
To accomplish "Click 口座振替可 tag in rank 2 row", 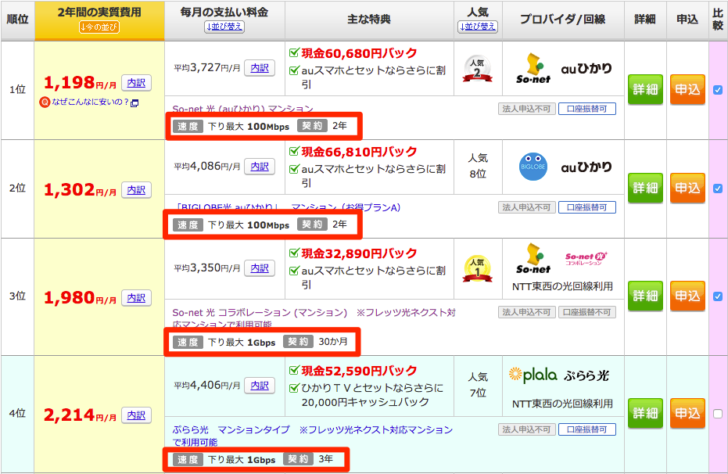I will pos(587,207).
